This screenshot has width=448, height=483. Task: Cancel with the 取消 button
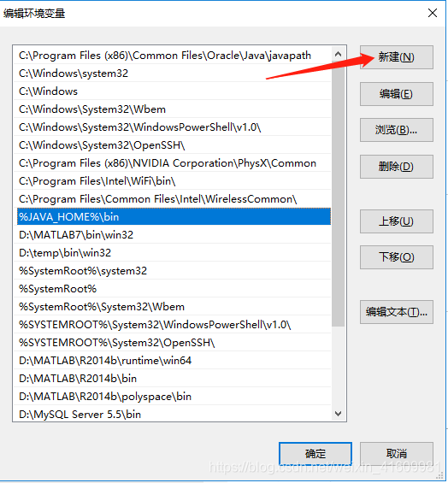click(x=396, y=454)
